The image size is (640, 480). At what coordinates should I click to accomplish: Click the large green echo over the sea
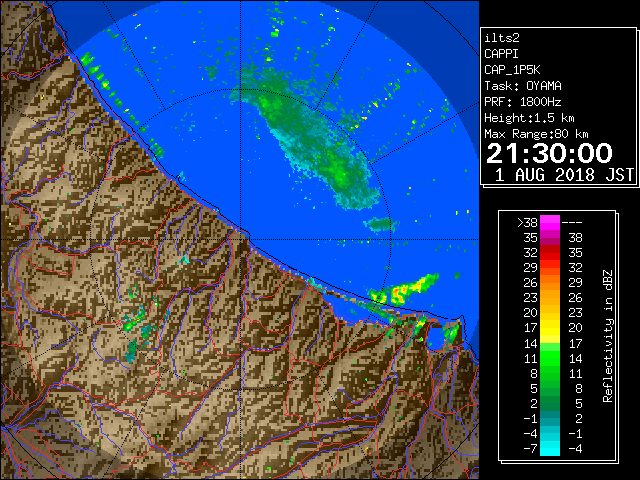310,139
